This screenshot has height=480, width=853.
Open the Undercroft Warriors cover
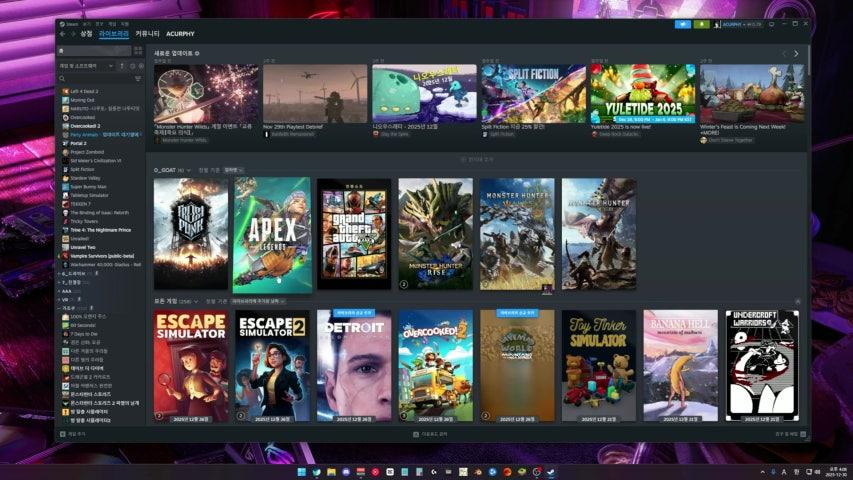pyautogui.click(x=762, y=366)
